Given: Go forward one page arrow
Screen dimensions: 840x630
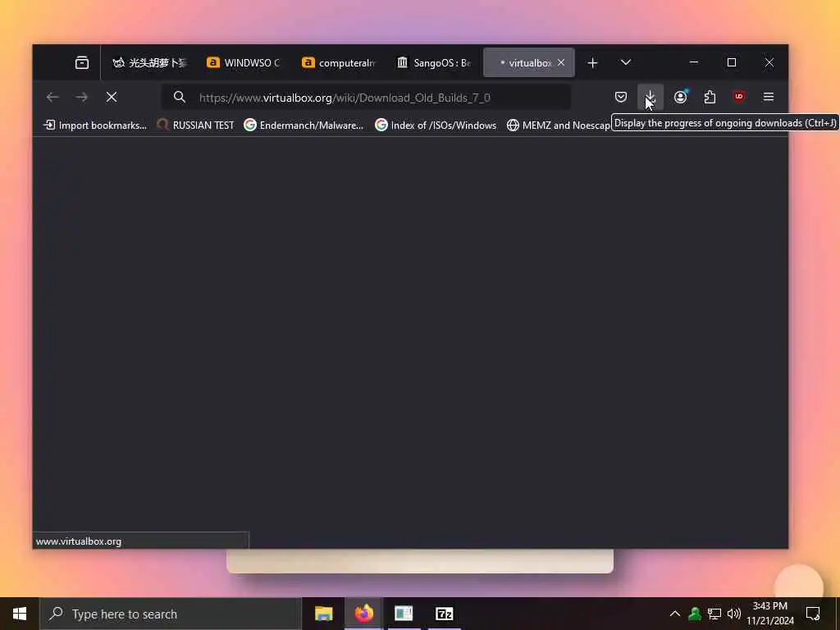Looking at the screenshot, I should (x=82, y=97).
